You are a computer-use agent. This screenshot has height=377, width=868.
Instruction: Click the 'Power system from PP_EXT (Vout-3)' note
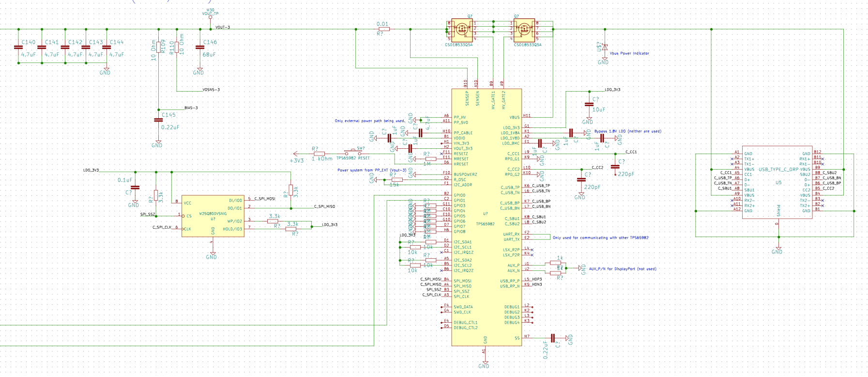pos(372,170)
